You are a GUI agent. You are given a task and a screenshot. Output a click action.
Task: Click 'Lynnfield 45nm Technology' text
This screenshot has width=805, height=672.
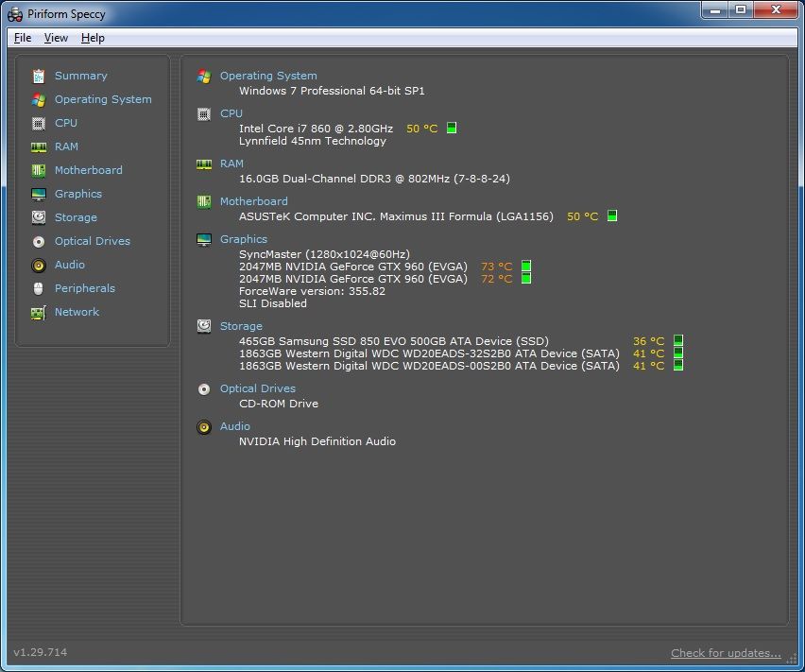click(x=313, y=141)
